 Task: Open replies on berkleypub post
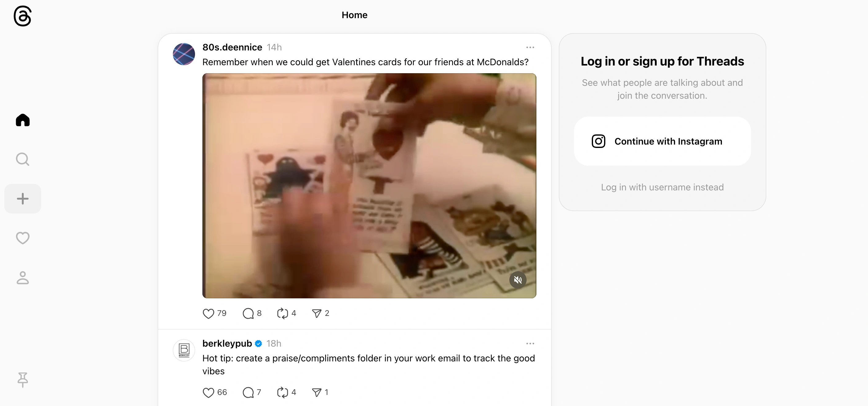coord(248,392)
